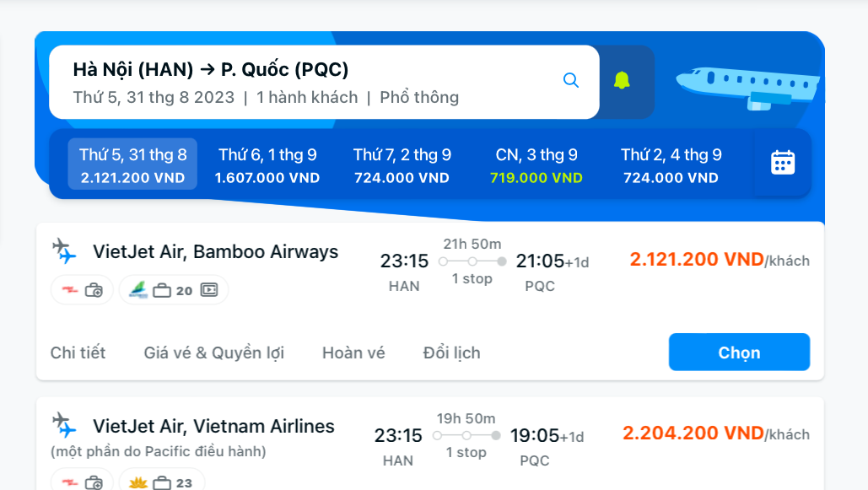This screenshot has width=868, height=490.
Task: Open the calendar date picker icon
Action: tap(781, 164)
